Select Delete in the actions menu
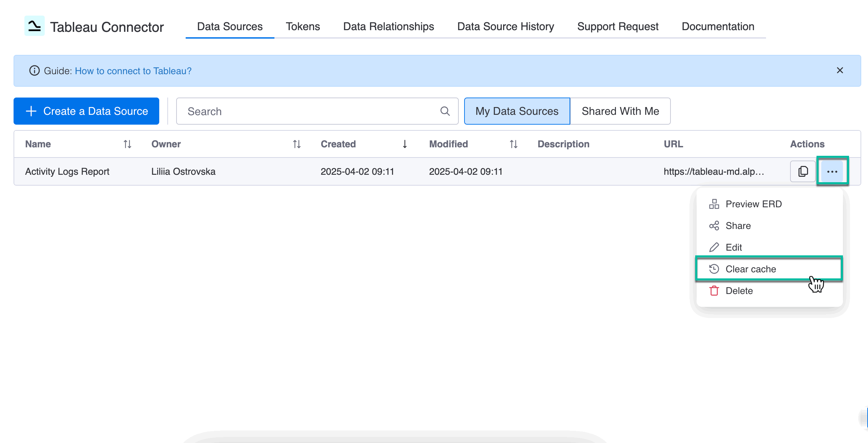The height and width of the screenshot is (443, 868). (739, 291)
